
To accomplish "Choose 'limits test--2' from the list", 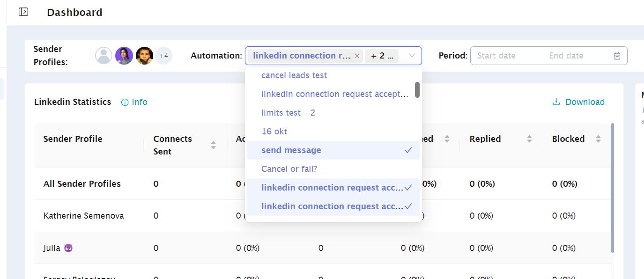I will click(x=288, y=113).
